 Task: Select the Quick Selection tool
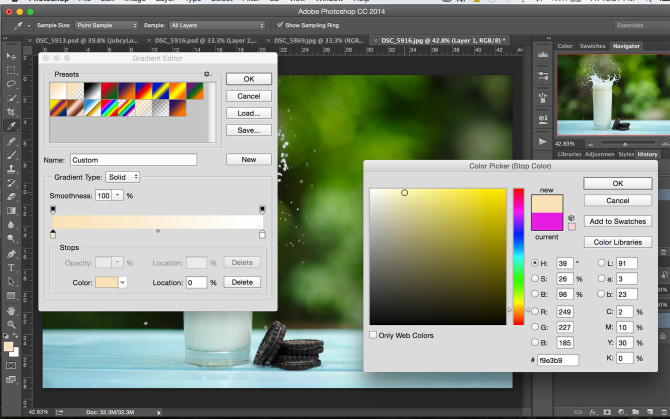pyautogui.click(x=11, y=98)
